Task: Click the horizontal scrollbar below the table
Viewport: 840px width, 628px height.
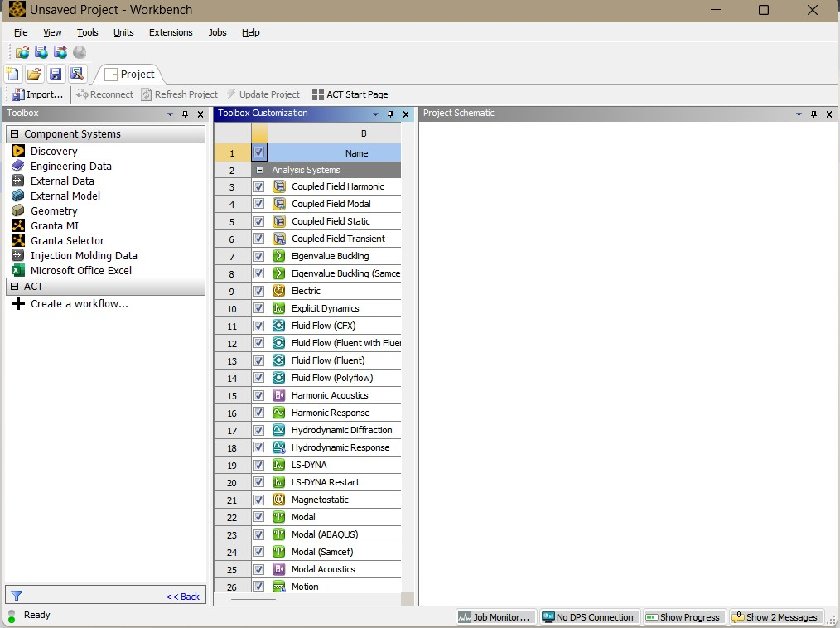Action: point(253,598)
